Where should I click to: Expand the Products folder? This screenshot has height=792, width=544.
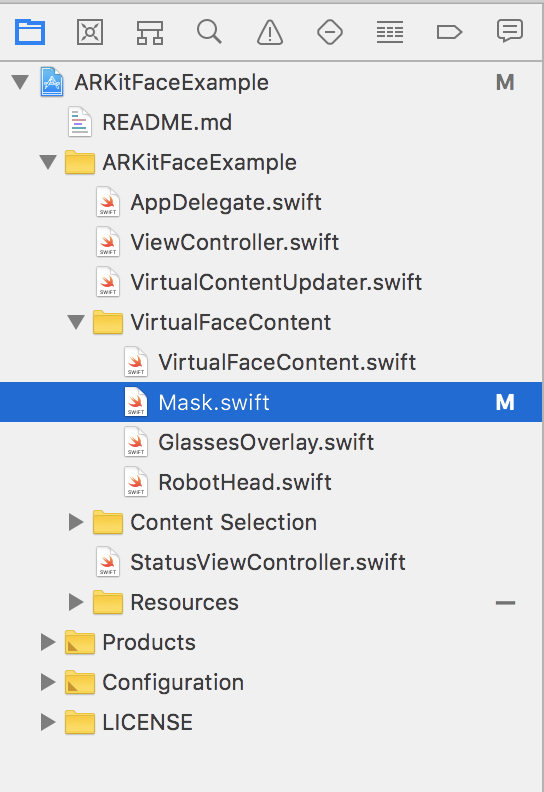[x=48, y=642]
